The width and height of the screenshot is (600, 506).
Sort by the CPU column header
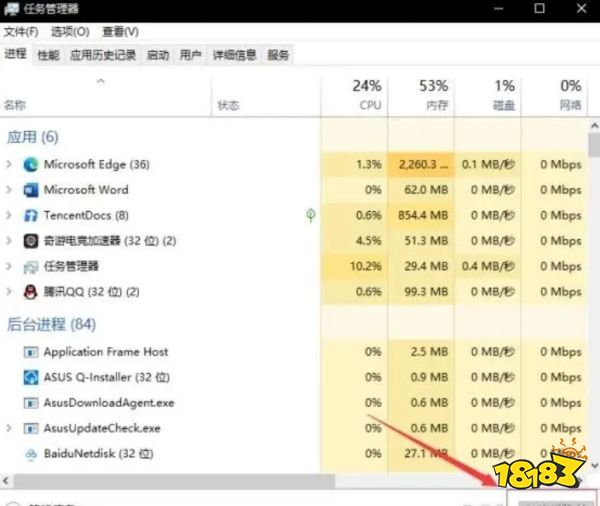click(x=354, y=96)
